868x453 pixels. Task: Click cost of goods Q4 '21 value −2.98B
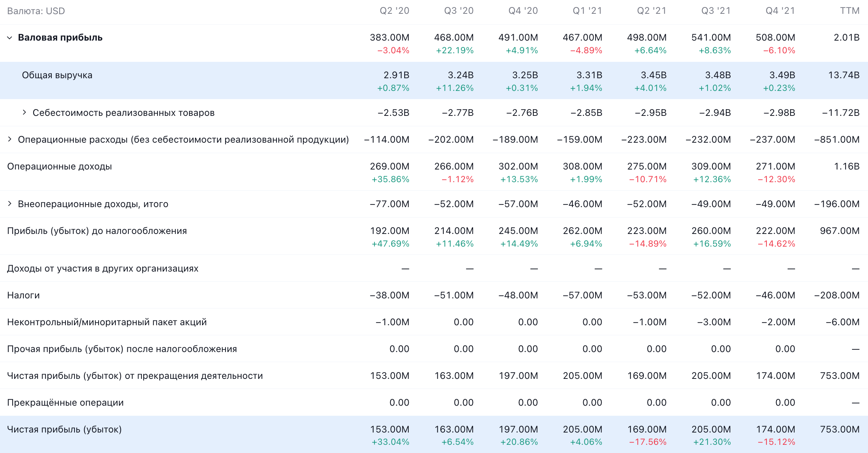tap(779, 113)
